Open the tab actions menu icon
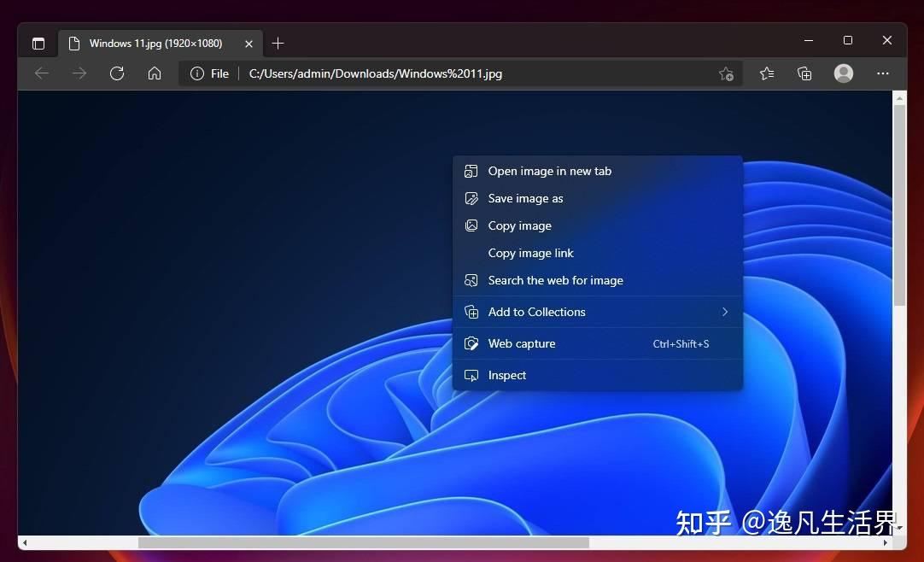 pos(38,44)
